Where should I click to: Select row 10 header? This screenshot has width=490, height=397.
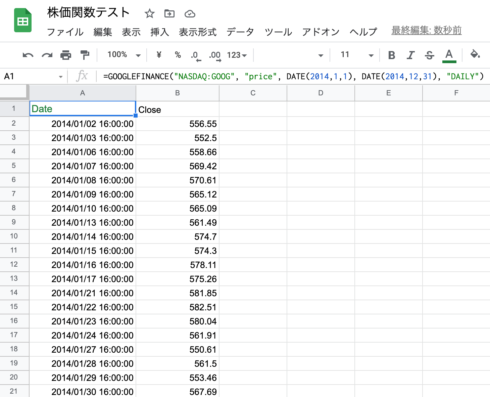(14, 236)
